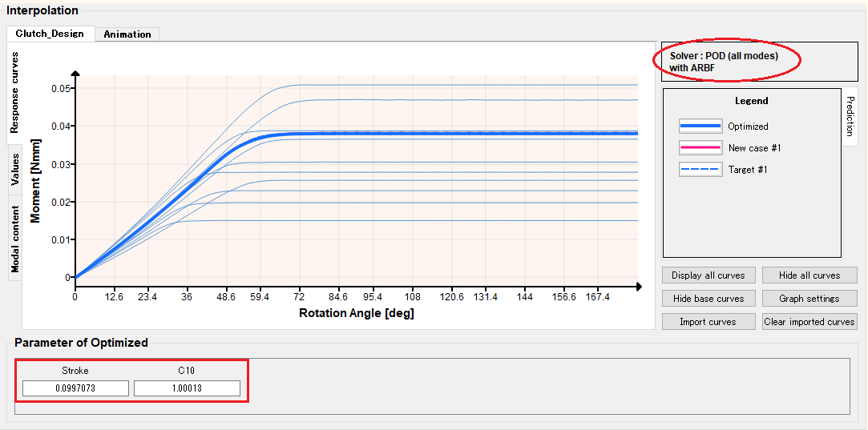This screenshot has width=868, height=430.
Task: Open Graph settings
Action: click(x=809, y=299)
